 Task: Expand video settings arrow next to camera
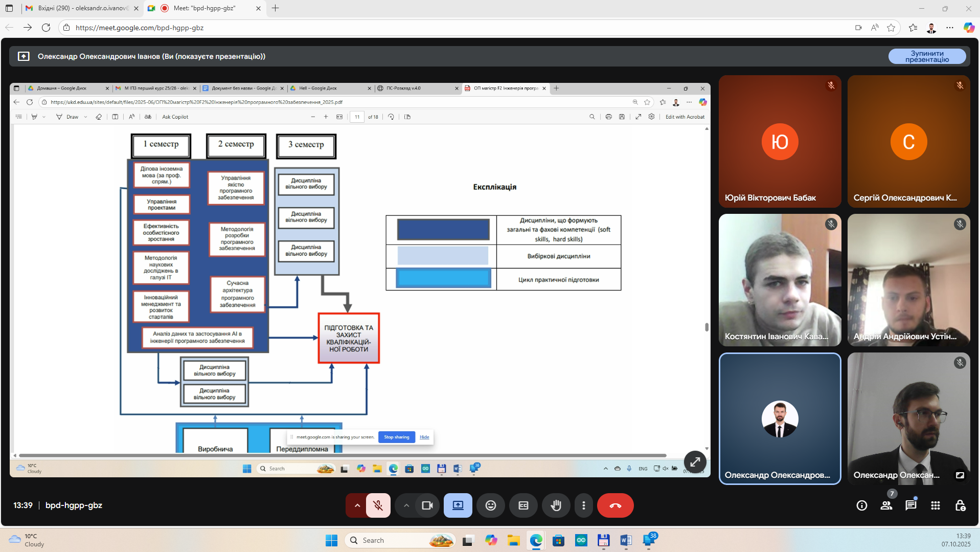coord(406,505)
